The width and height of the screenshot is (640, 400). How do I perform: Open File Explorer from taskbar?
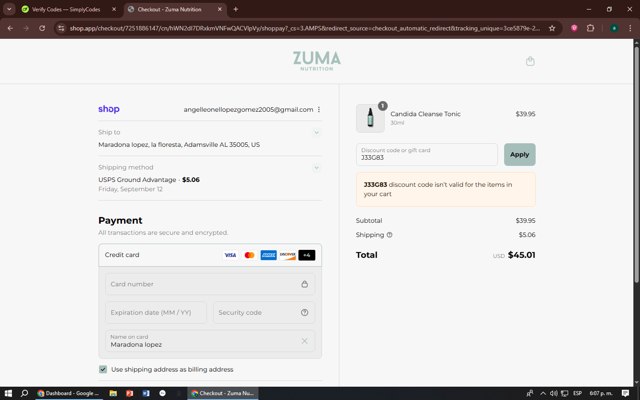coord(113,393)
